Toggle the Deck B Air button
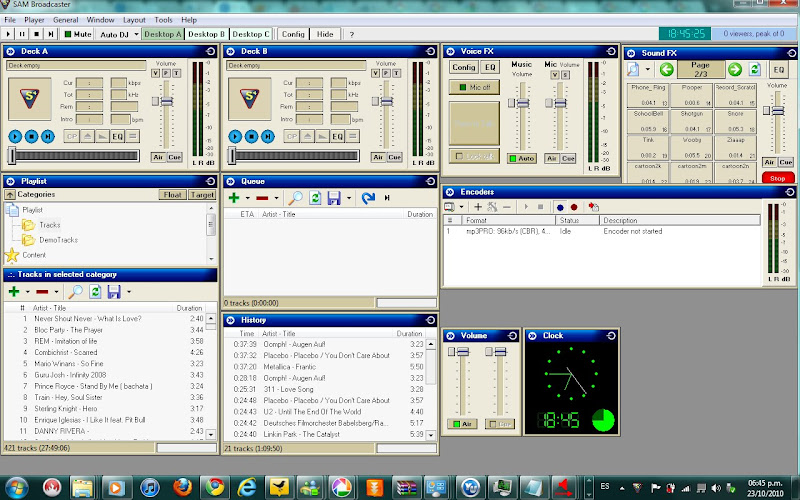The width and height of the screenshot is (800, 500). pyautogui.click(x=378, y=157)
